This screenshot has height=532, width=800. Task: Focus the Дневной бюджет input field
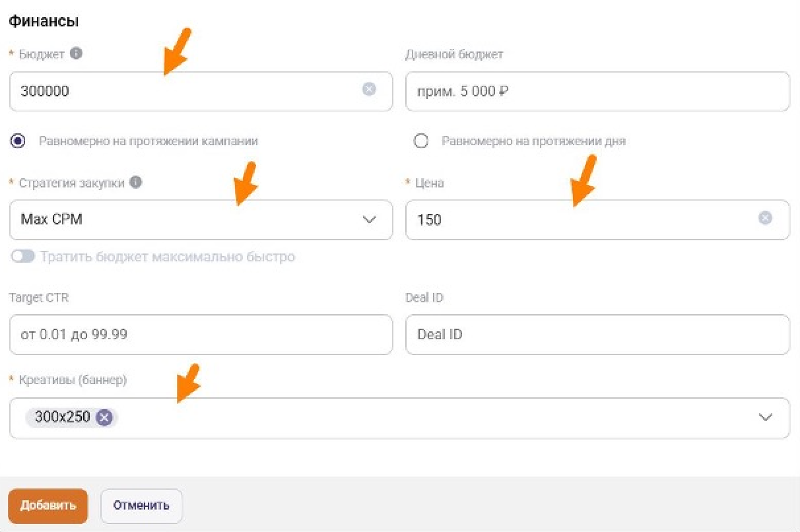click(x=597, y=91)
